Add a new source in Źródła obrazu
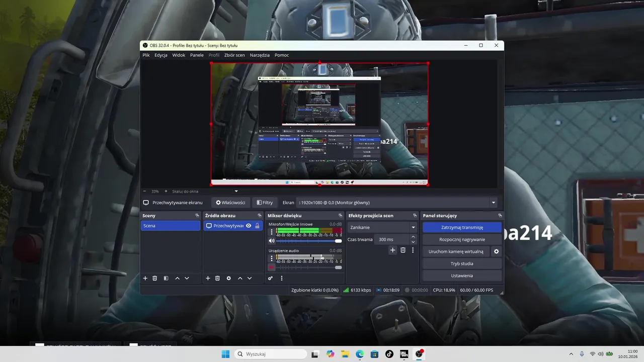Screen dimensions: 644x362 pyautogui.click(x=208, y=278)
